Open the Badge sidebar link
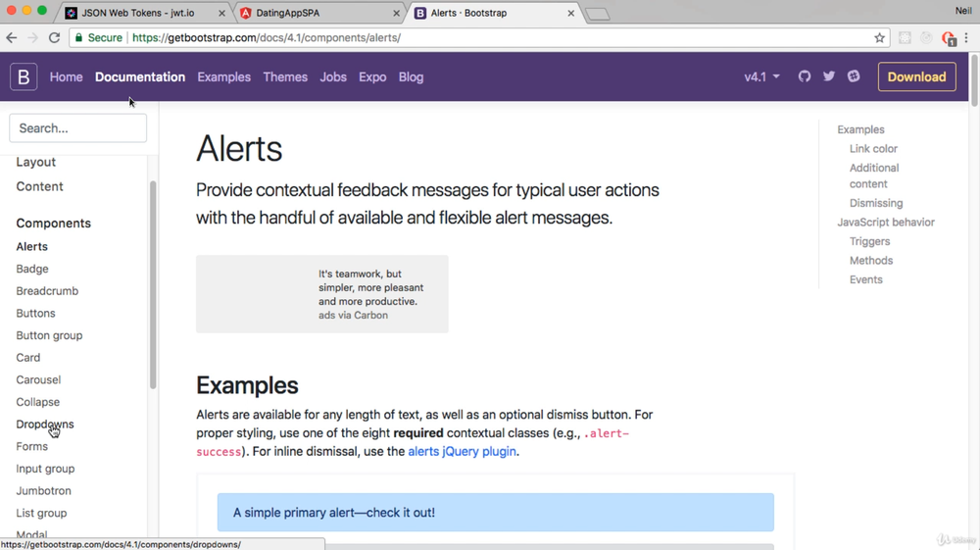Viewport: 980px width, 550px height. [32, 269]
